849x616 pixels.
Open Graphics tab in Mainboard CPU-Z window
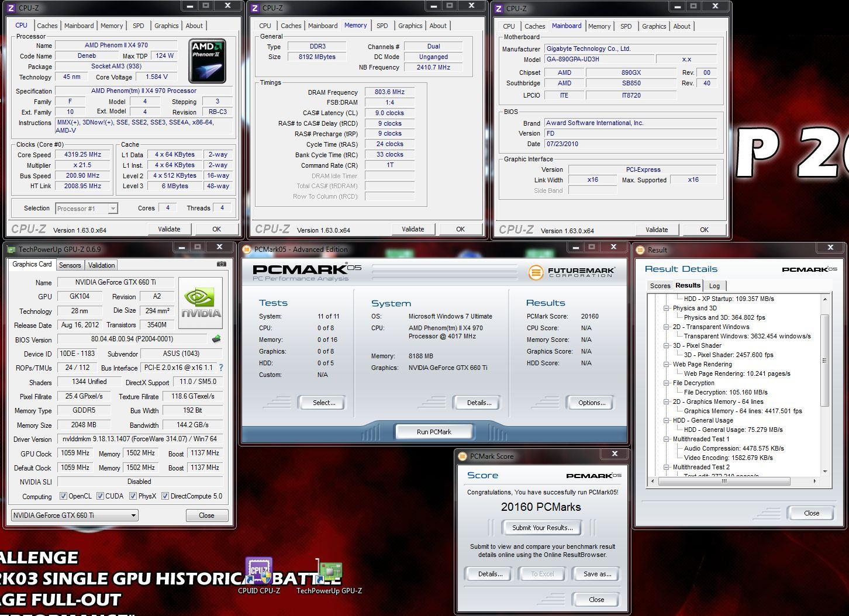(x=654, y=26)
